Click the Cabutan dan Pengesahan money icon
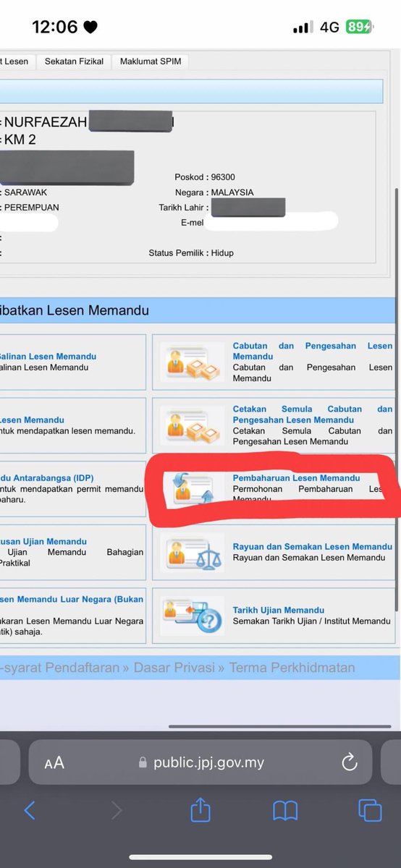 (193, 361)
